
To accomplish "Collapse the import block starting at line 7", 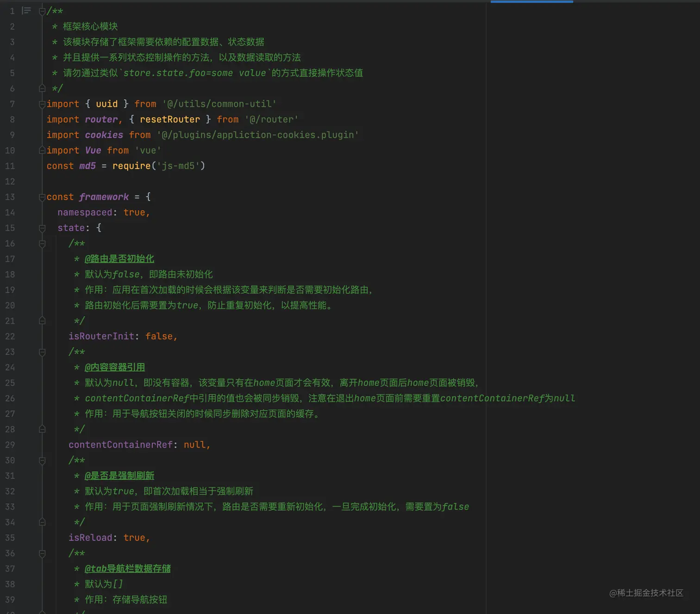I will pyautogui.click(x=42, y=104).
